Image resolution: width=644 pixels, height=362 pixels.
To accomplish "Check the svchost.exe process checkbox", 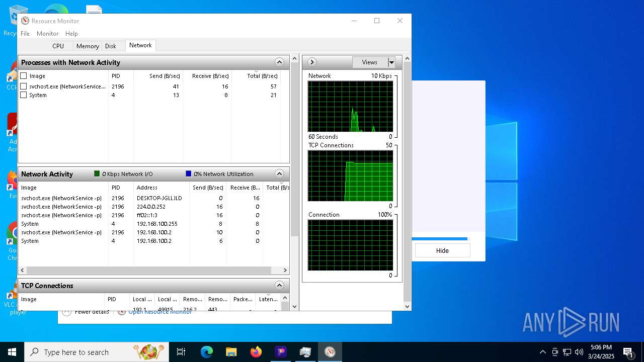I will tap(24, 86).
